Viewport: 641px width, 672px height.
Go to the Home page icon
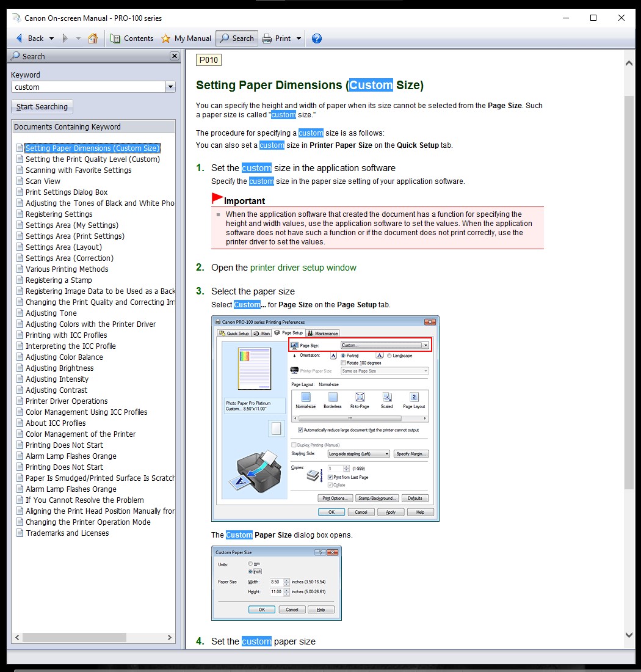point(93,38)
